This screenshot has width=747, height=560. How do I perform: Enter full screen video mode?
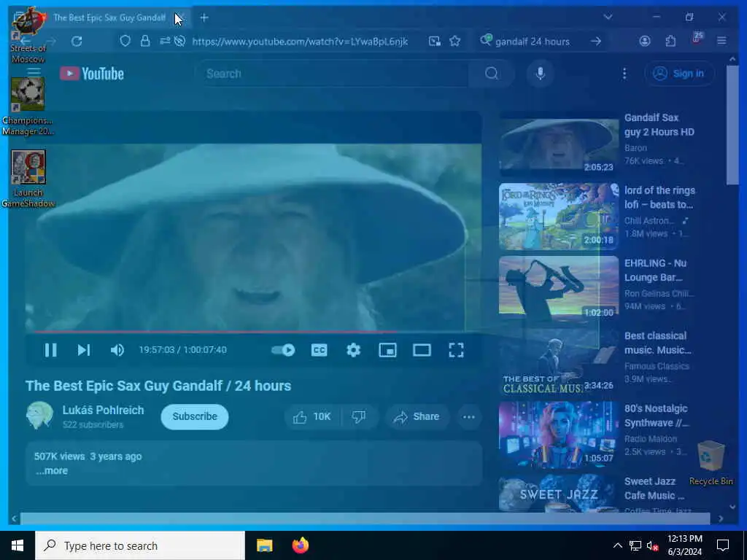click(x=456, y=350)
